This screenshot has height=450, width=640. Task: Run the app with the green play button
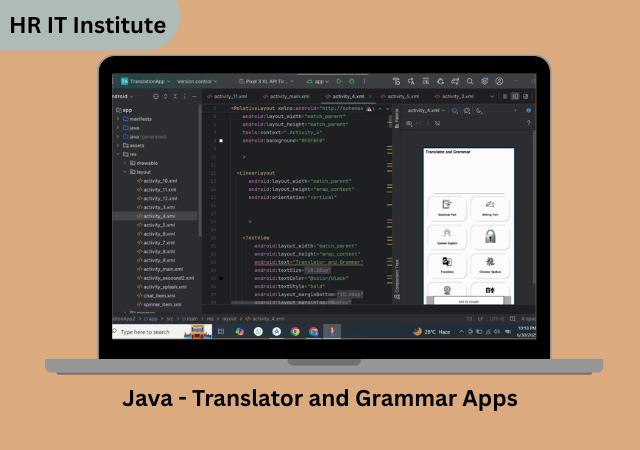tap(339, 81)
